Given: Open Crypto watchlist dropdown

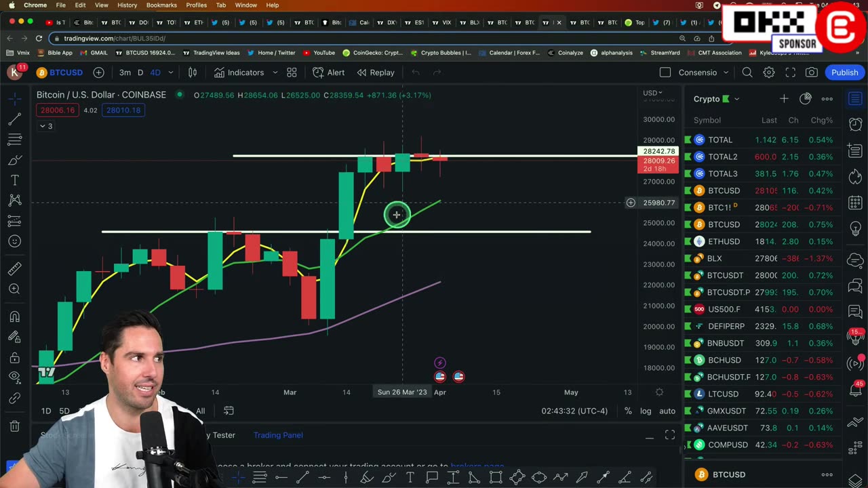Looking at the screenshot, I should point(716,99).
